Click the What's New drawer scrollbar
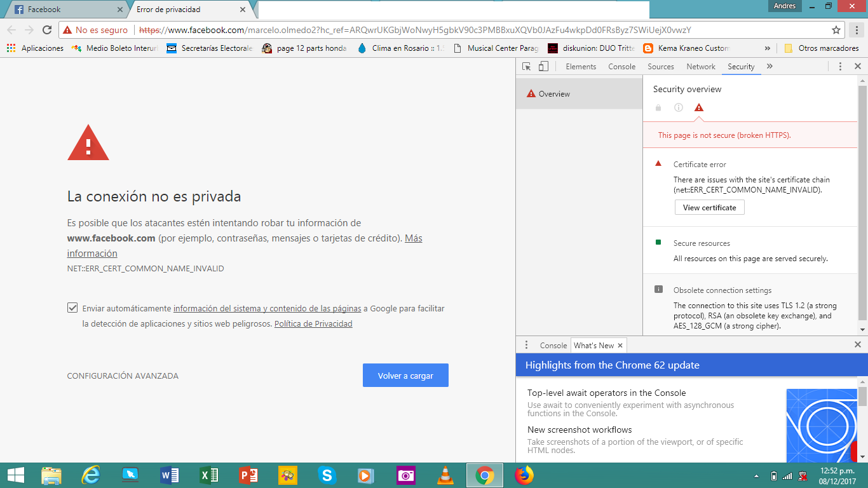The image size is (868, 488). (862, 396)
